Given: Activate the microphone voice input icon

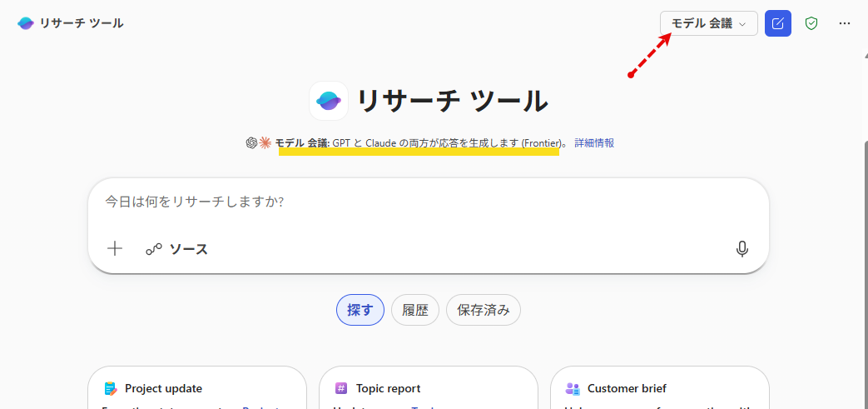Looking at the screenshot, I should [742, 248].
